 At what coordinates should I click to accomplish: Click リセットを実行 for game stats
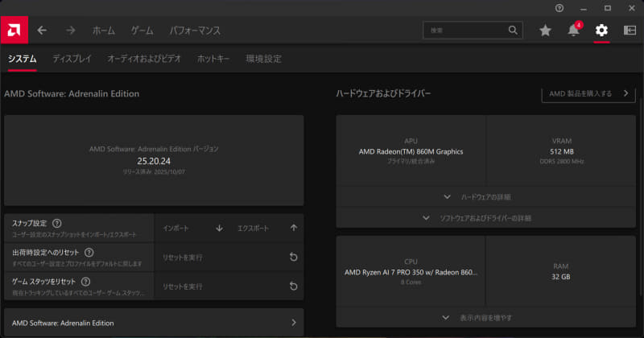(183, 286)
